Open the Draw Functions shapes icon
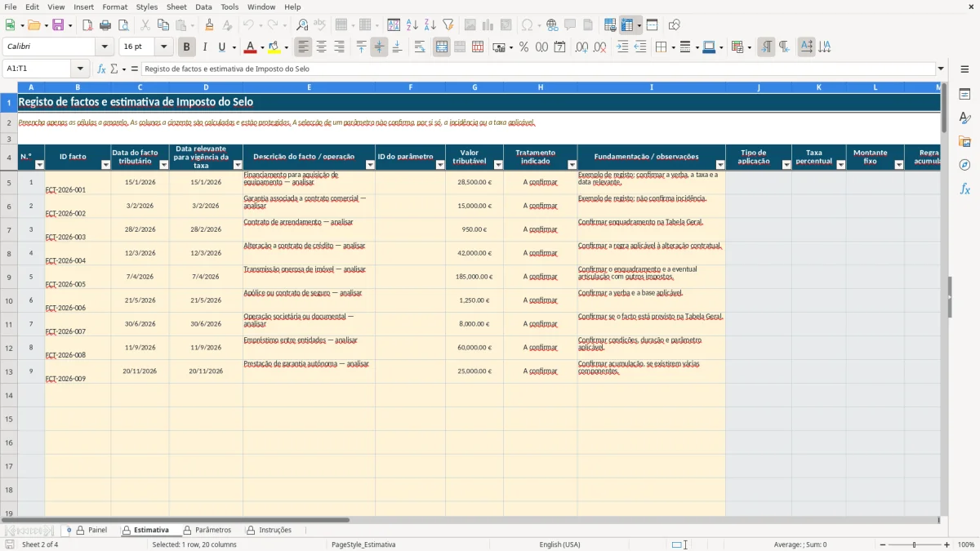This screenshot has height=551, width=980. point(674,25)
